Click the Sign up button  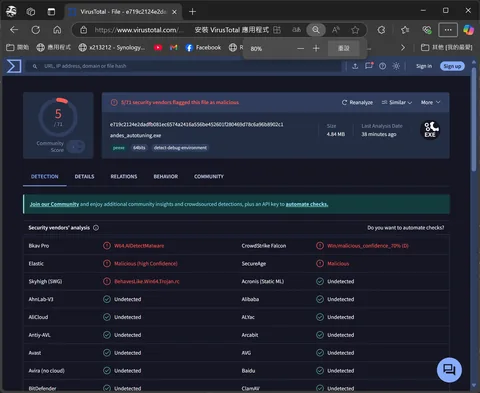[452, 66]
